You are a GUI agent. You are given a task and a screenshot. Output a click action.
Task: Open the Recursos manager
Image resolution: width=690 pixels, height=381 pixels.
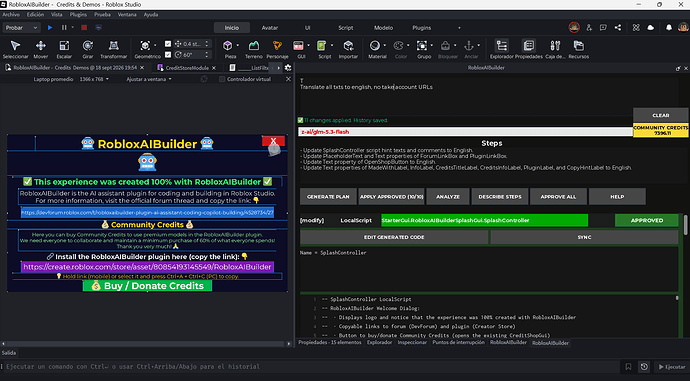[578, 49]
